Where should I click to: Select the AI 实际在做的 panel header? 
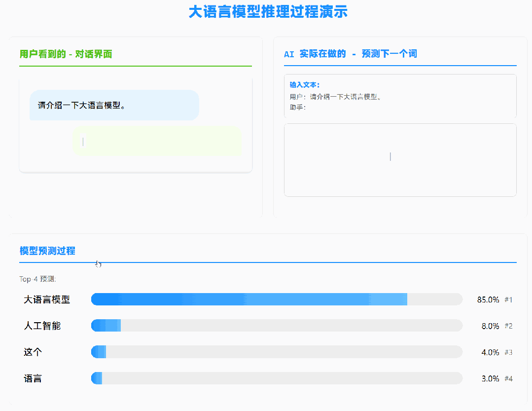coord(351,54)
